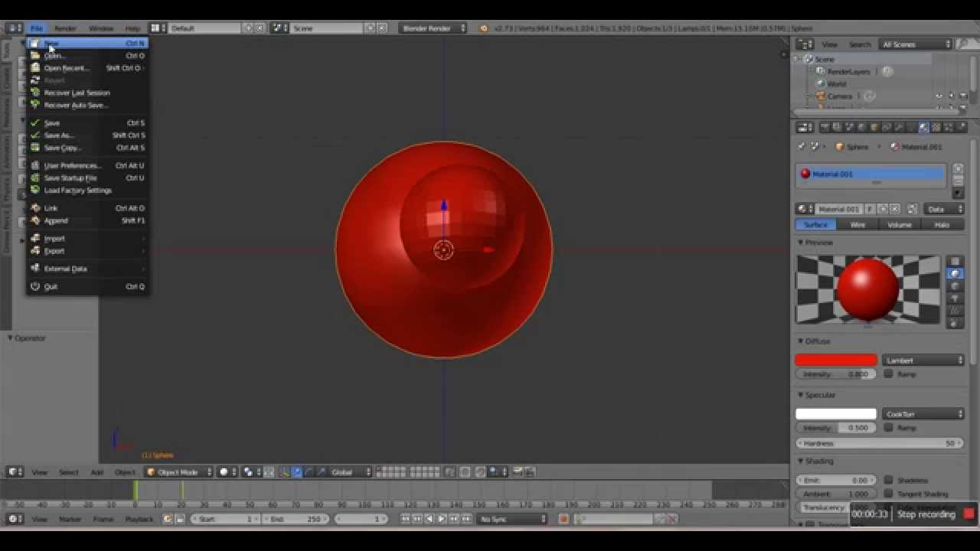Switch to the Wire material type

pos(857,225)
